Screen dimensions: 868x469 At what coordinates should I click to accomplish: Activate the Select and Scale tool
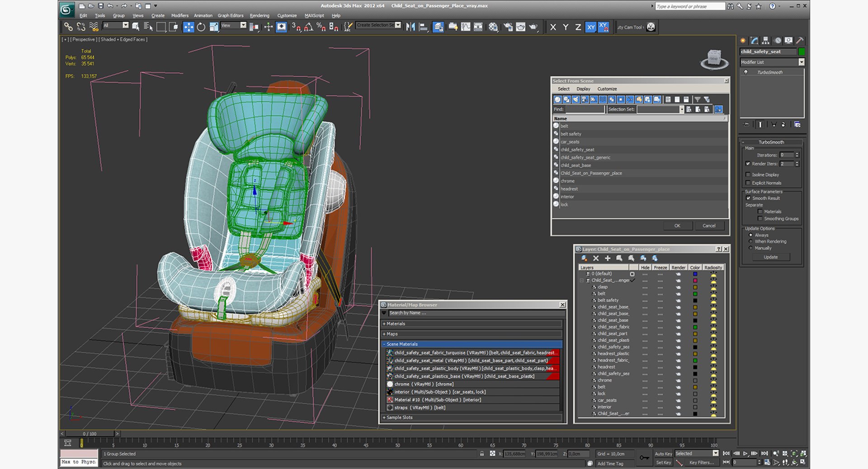(x=214, y=27)
